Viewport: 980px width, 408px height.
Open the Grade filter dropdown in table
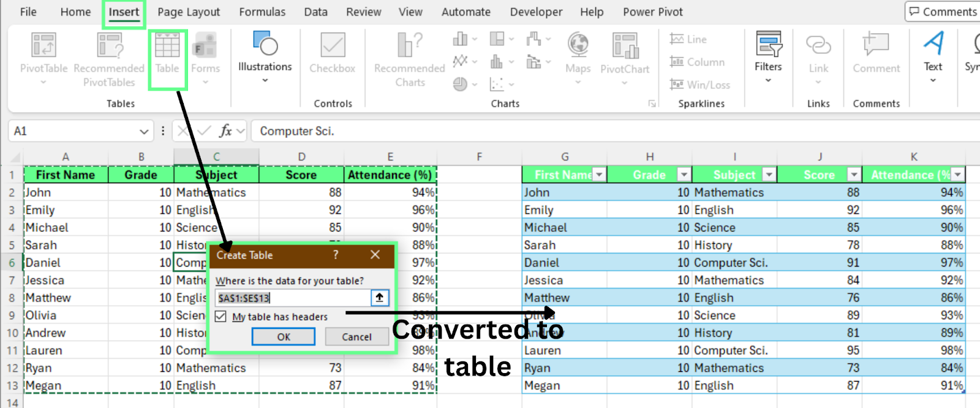684,175
